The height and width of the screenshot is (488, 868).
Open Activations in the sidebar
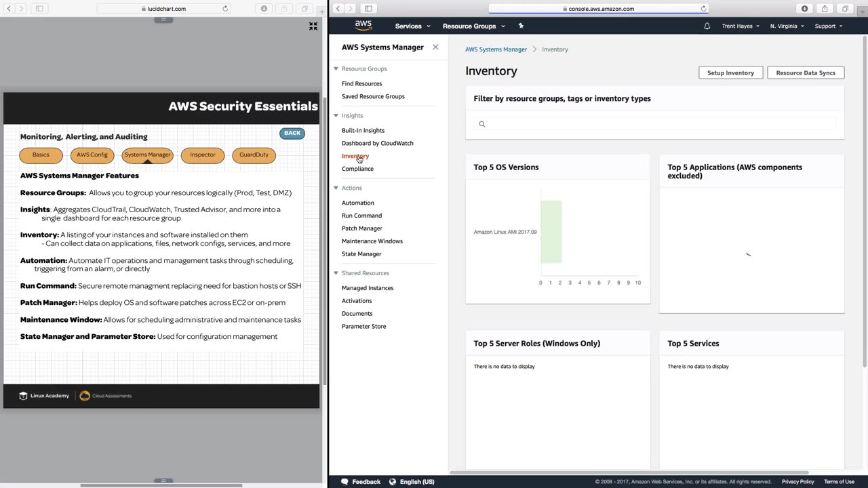[357, 302]
